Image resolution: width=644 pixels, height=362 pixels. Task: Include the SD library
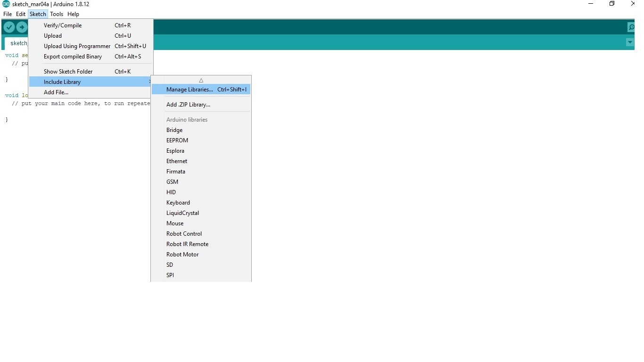point(201,265)
